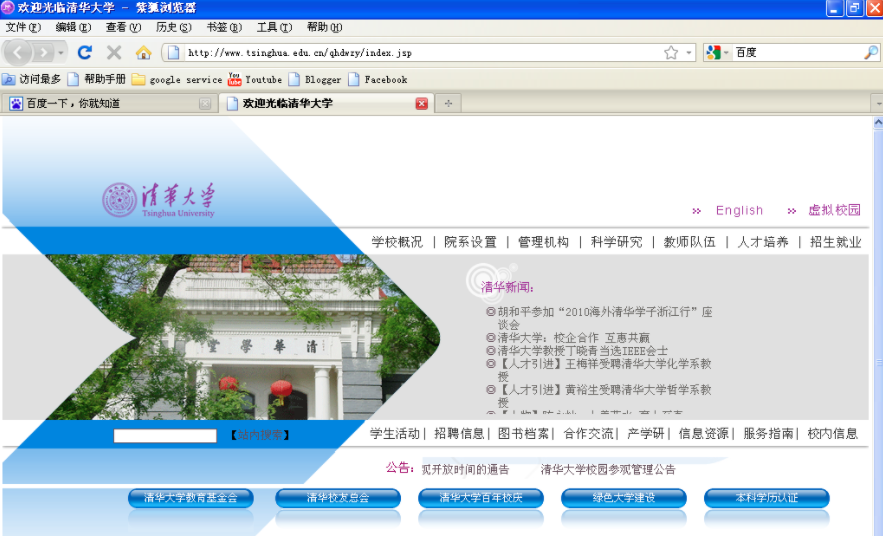Image resolution: width=883 pixels, height=536 pixels.
Task: Click the search magnifier icon in search box
Action: [870, 52]
